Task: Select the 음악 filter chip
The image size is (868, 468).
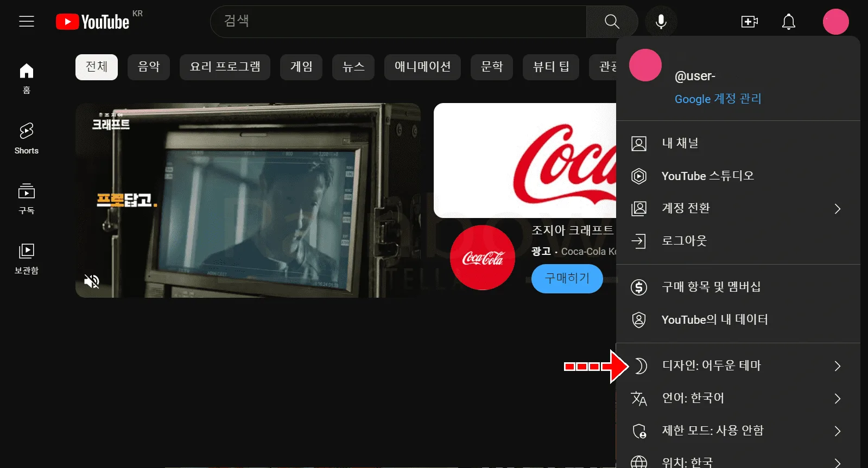Action: point(149,67)
